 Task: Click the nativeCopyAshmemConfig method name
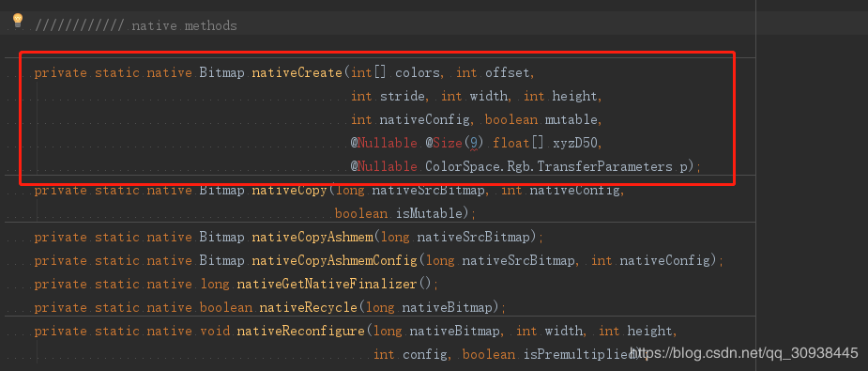coord(335,260)
